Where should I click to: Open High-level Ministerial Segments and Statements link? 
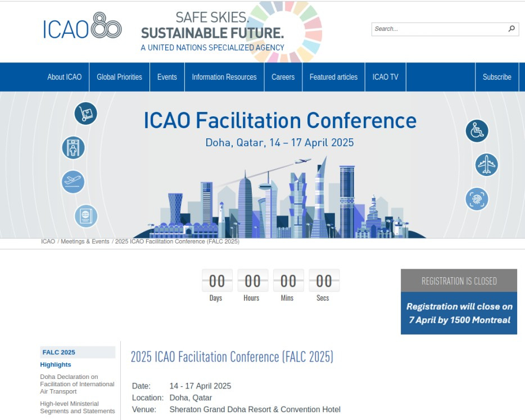[78, 407]
